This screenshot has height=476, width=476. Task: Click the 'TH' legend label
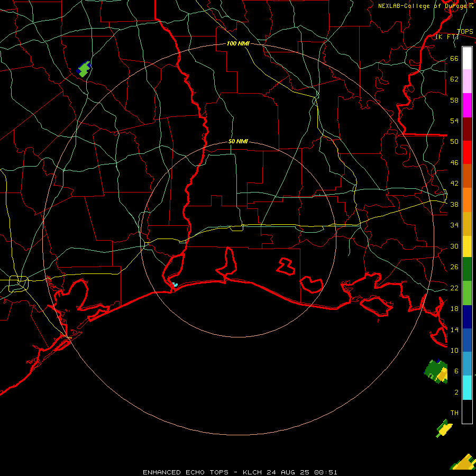coord(454,413)
